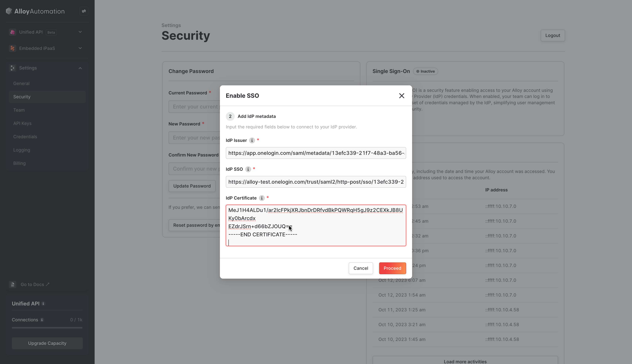The height and width of the screenshot is (364, 632).
Task: Click the info icon next to Connections
Action: tap(42, 320)
